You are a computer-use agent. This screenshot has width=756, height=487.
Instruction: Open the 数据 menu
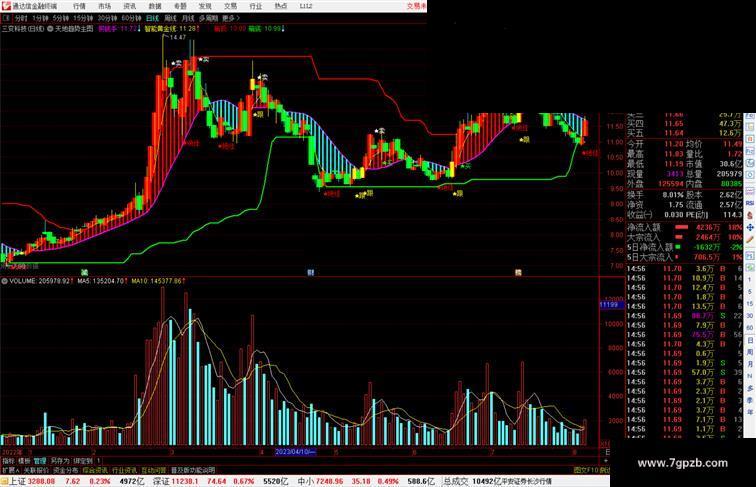(155, 6)
